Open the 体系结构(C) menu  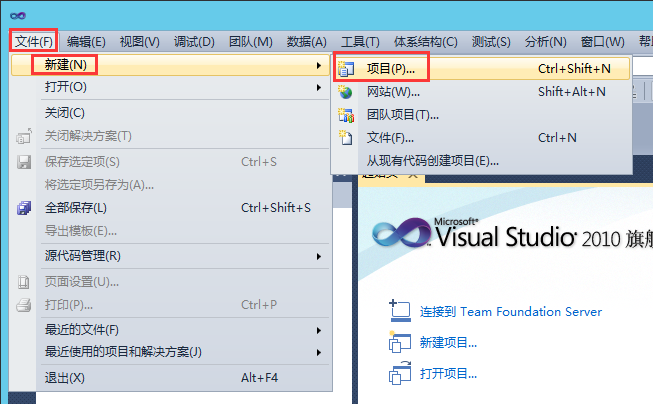[x=426, y=42]
